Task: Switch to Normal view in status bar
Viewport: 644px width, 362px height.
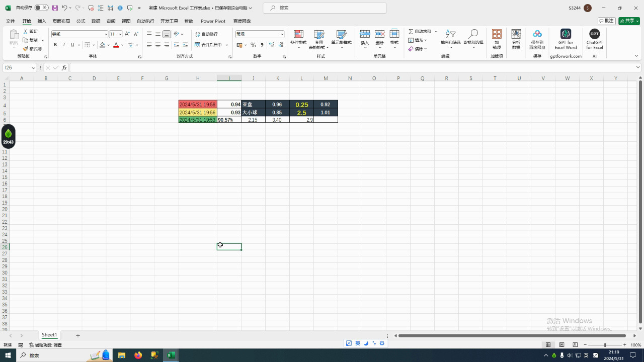Action: 548,345
